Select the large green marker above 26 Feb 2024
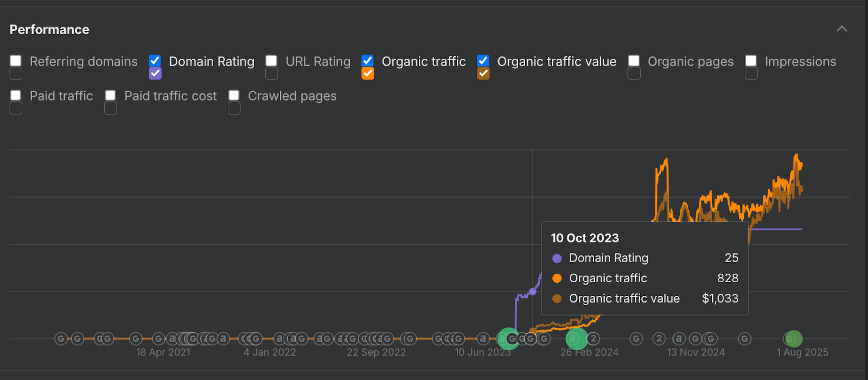Image resolution: width=868 pixels, height=380 pixels. point(576,339)
